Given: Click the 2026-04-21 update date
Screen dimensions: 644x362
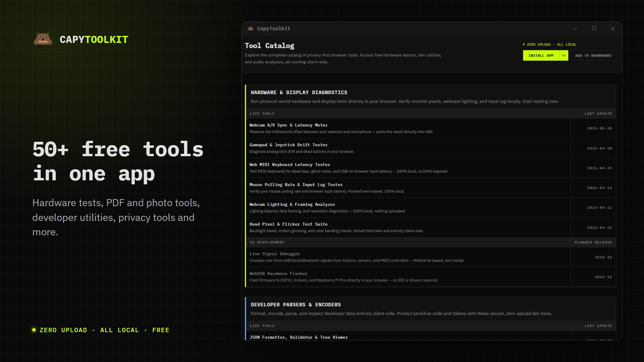Looking at the screenshot, I should tap(599, 228).
